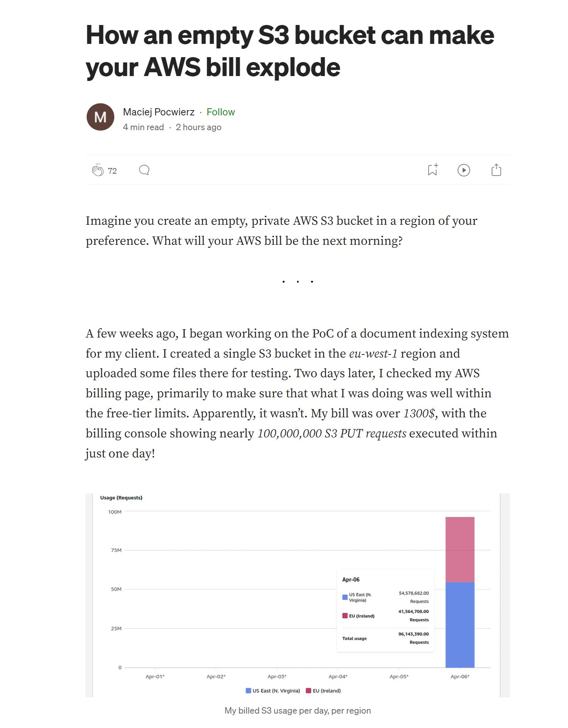Click the article headline
The image size is (568, 728).
click(290, 51)
